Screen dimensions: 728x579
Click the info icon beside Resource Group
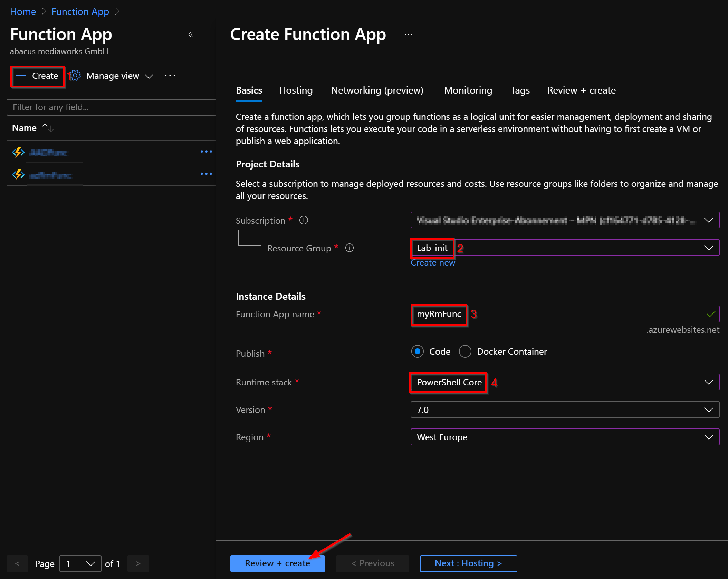(x=349, y=248)
